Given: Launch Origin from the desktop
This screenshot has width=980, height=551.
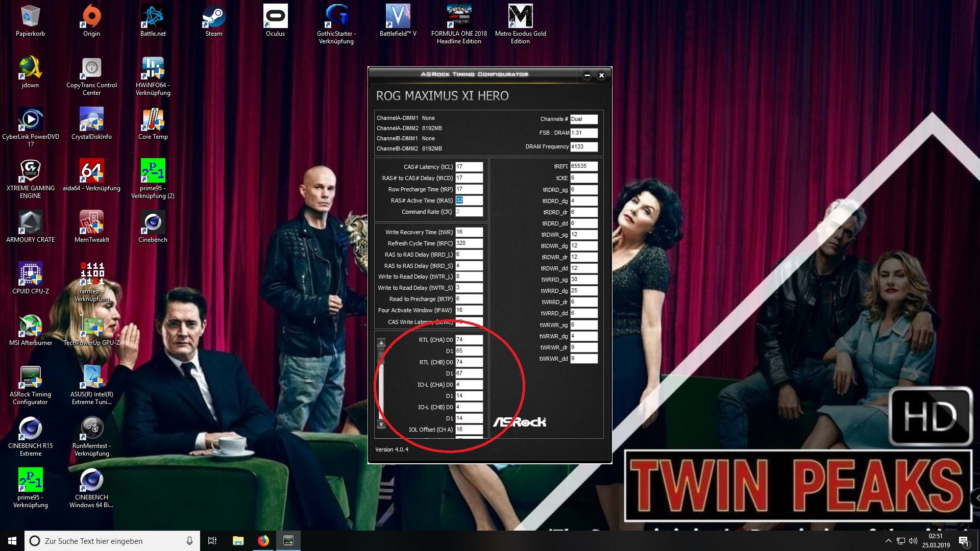Looking at the screenshot, I should pyautogui.click(x=91, y=21).
